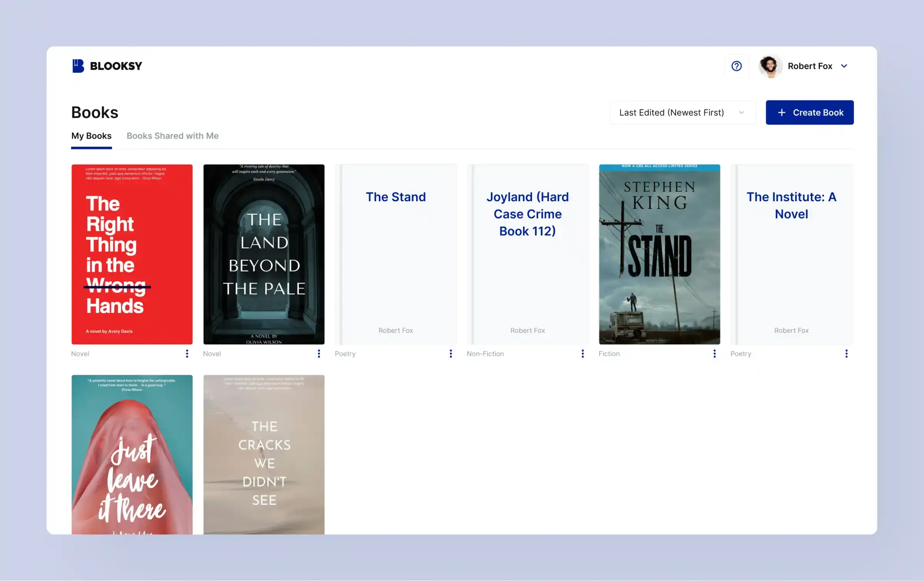Open three-dot menu beside Non-Fiction label
Viewport: 924px width, 581px height.
(x=583, y=354)
